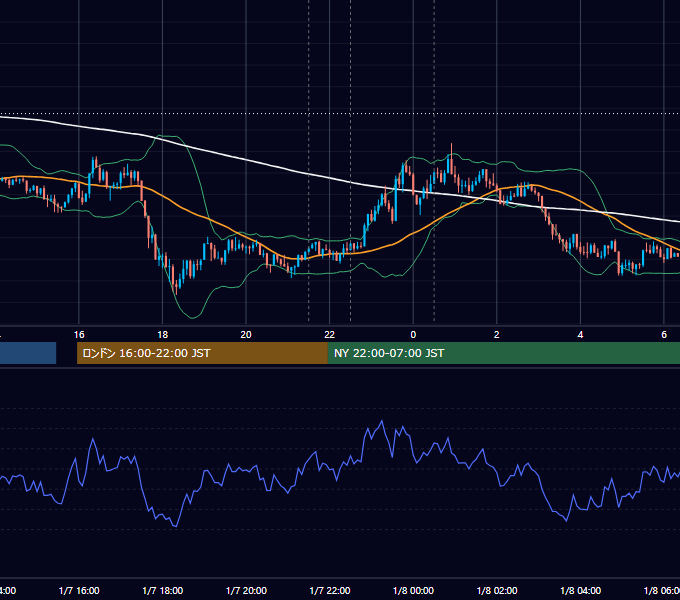Select the ロンドン 16:00-22:00 JST session bar

(x=202, y=353)
